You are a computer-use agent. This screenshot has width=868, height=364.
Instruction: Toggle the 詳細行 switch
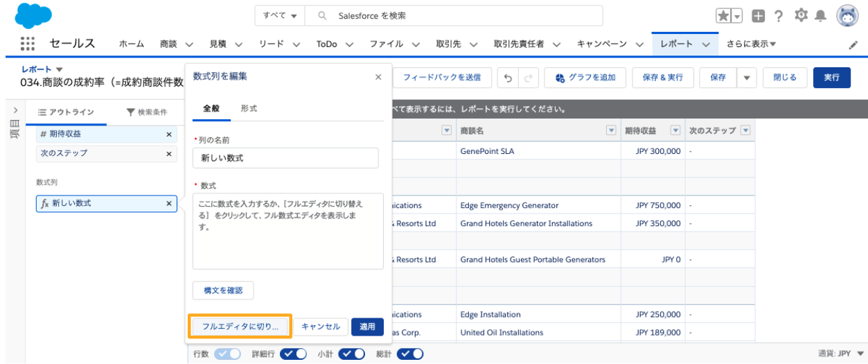pyautogui.click(x=294, y=354)
